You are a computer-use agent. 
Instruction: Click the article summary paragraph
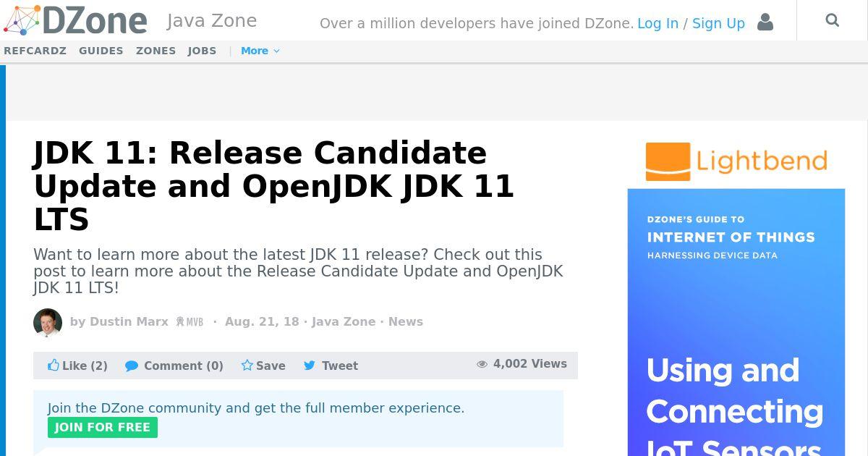pyautogui.click(x=298, y=271)
